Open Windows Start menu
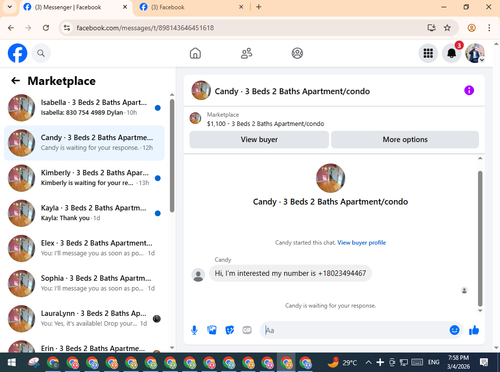The width and height of the screenshot is (500, 372). tap(11, 362)
